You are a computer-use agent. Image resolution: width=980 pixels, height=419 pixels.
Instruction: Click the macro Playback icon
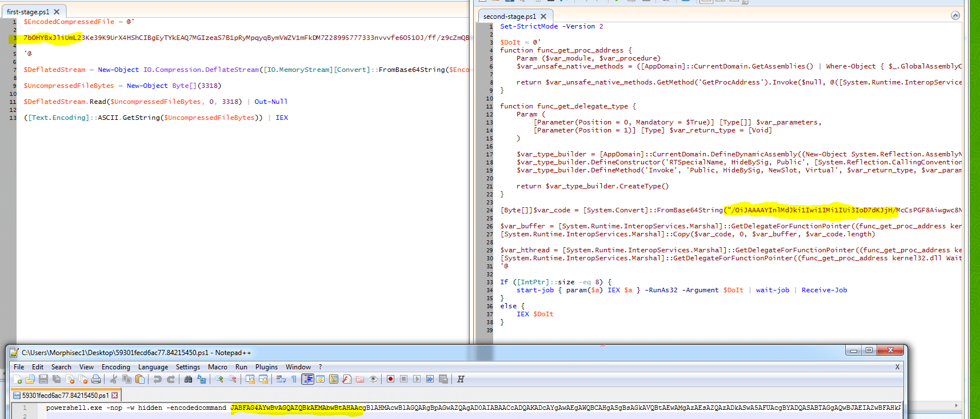[x=417, y=379]
